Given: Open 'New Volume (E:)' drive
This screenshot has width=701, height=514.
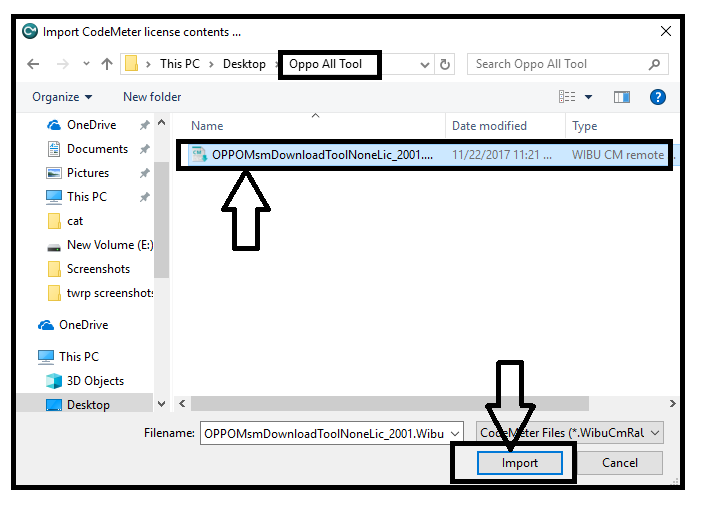Looking at the screenshot, I should point(110,245).
